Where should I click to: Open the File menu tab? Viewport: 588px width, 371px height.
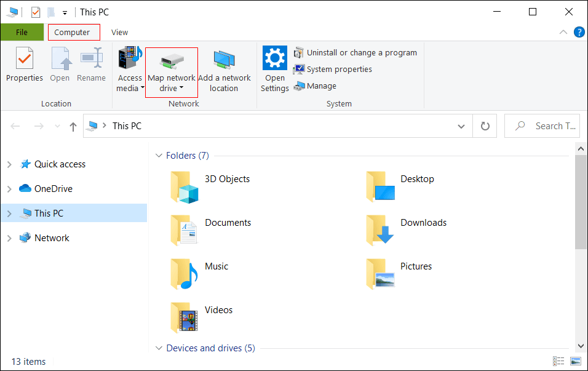(22, 33)
